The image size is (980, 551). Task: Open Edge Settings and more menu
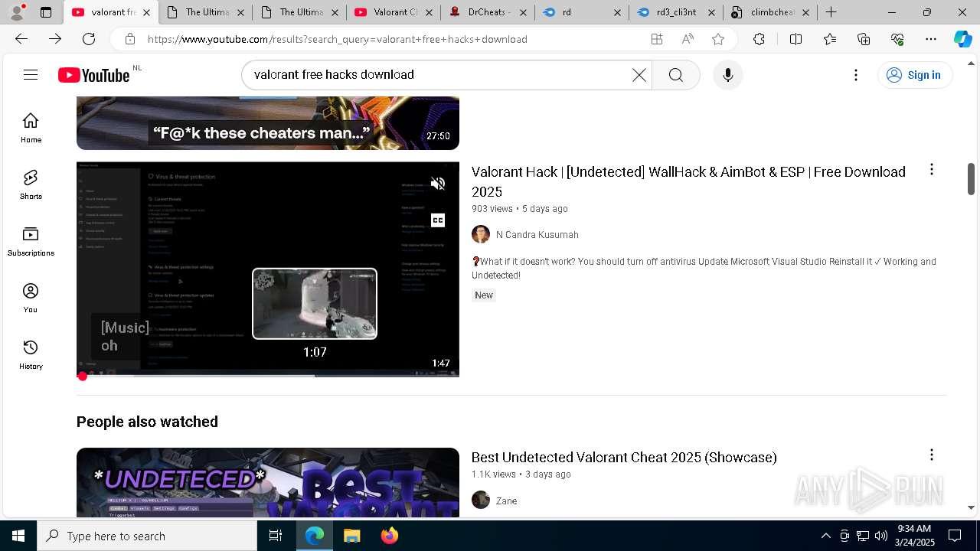pyautogui.click(x=931, y=39)
